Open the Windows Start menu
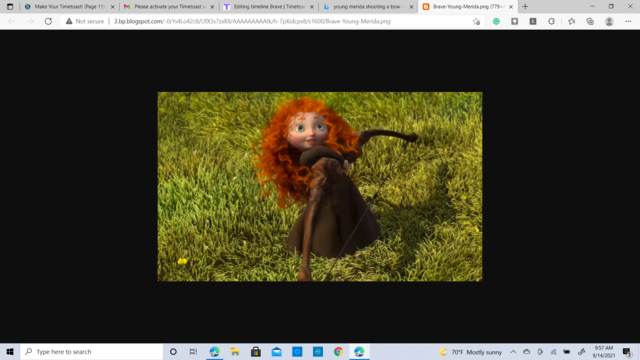This screenshot has width=640, height=360. coord(10,351)
